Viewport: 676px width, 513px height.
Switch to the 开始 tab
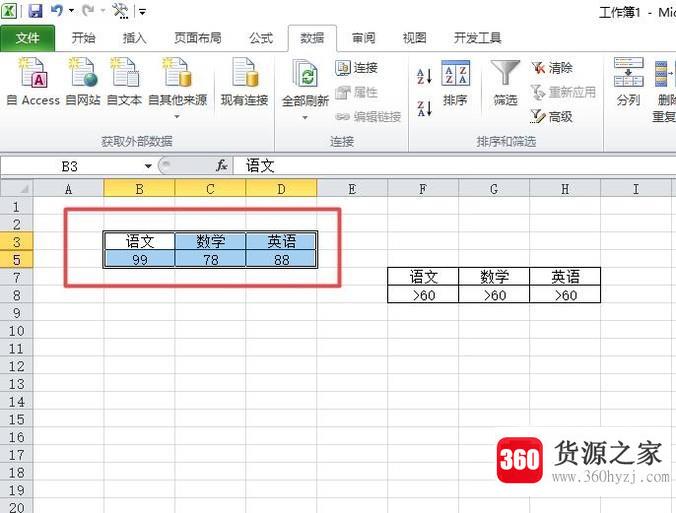(x=83, y=38)
